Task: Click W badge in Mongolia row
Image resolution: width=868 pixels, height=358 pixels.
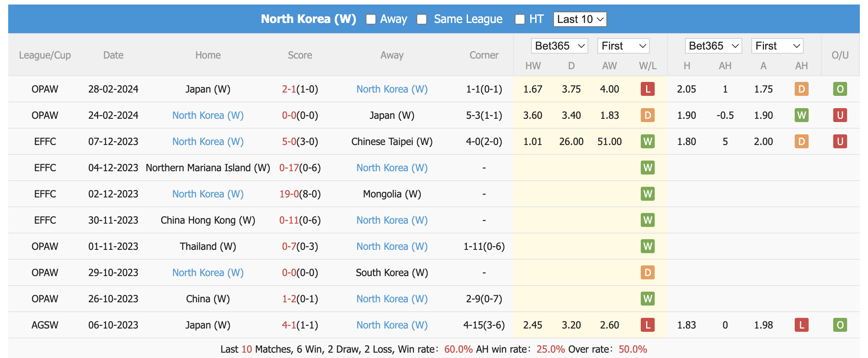Action: [648, 194]
